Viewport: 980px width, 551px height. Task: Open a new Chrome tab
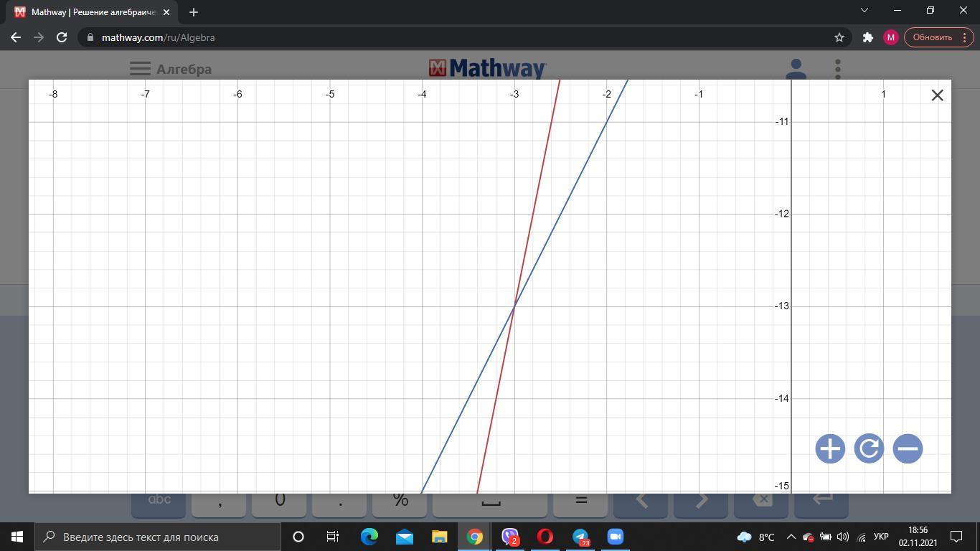tap(193, 12)
